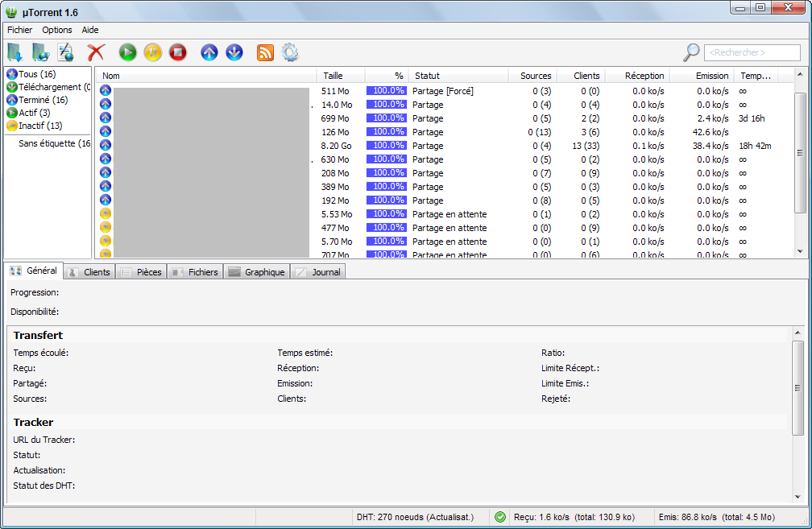Screen dimensions: 812x529
Task: Click Create New Torrent icon
Action: click(x=65, y=52)
